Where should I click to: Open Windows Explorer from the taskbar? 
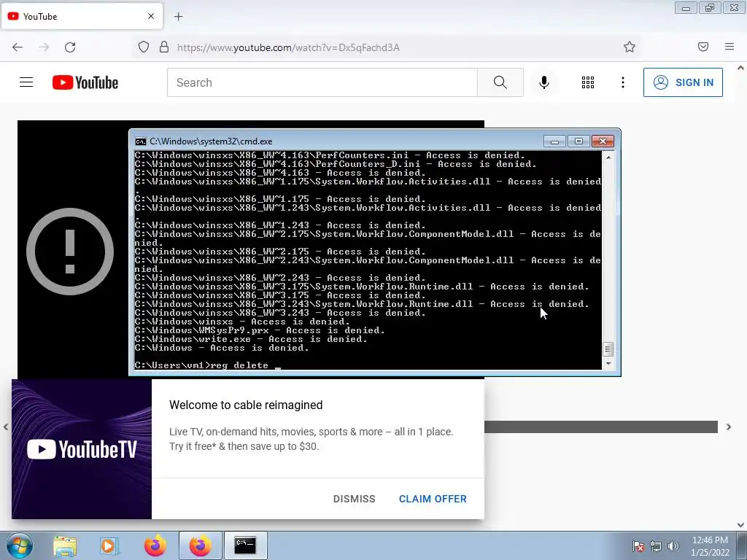65,545
